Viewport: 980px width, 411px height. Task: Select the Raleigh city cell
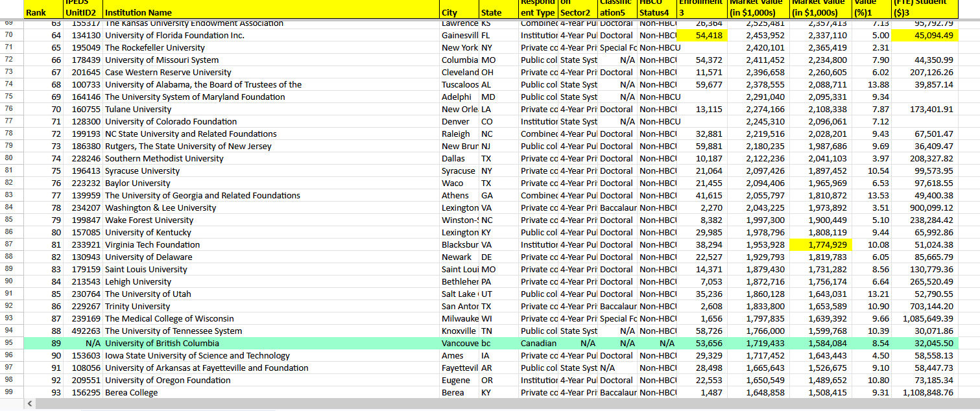click(x=459, y=134)
